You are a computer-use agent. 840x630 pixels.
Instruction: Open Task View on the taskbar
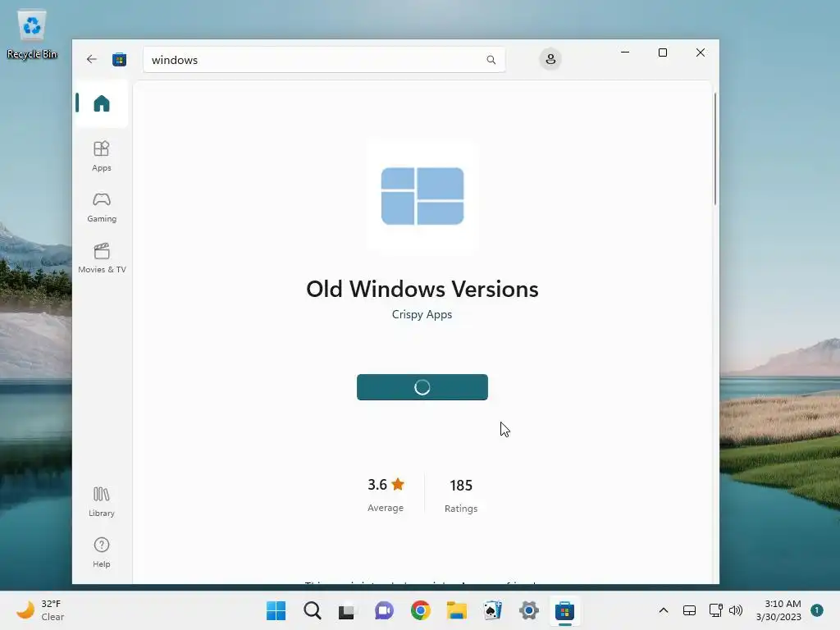coord(348,610)
